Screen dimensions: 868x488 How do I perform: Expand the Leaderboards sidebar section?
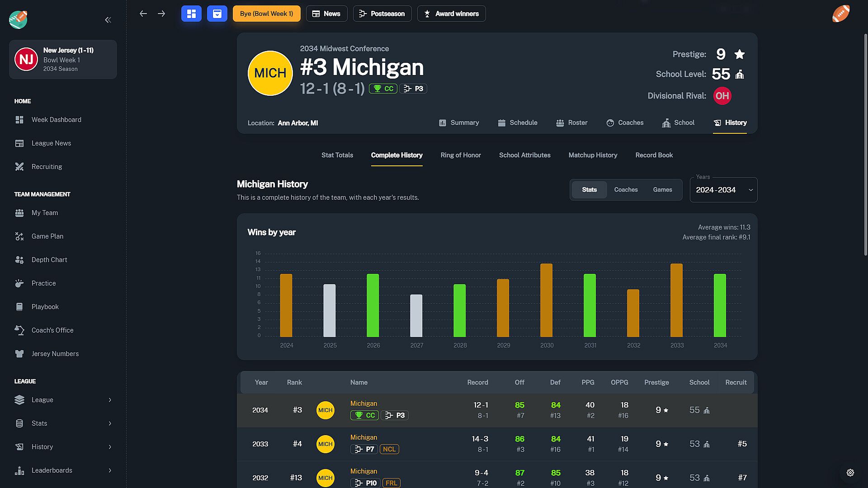coord(63,470)
